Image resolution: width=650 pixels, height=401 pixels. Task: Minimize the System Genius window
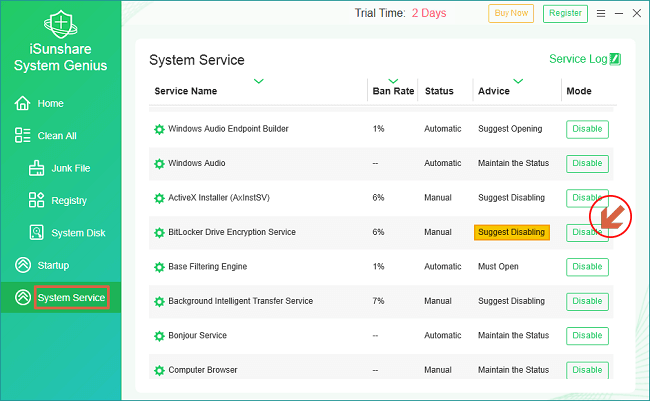click(x=619, y=14)
